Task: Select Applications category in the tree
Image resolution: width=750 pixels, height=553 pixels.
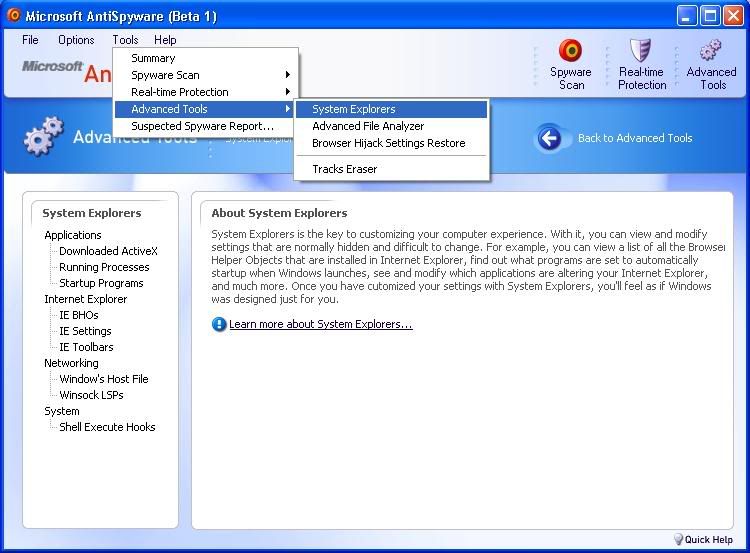Action: [73, 235]
